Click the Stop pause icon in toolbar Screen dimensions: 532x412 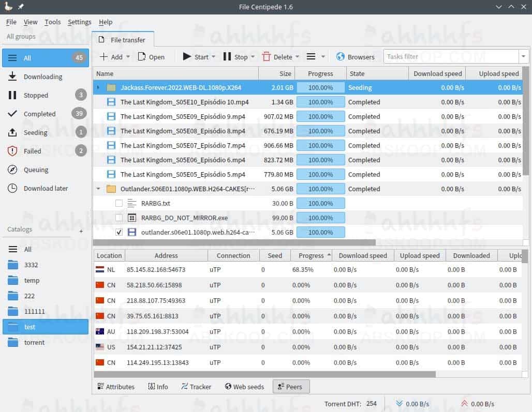(x=227, y=56)
